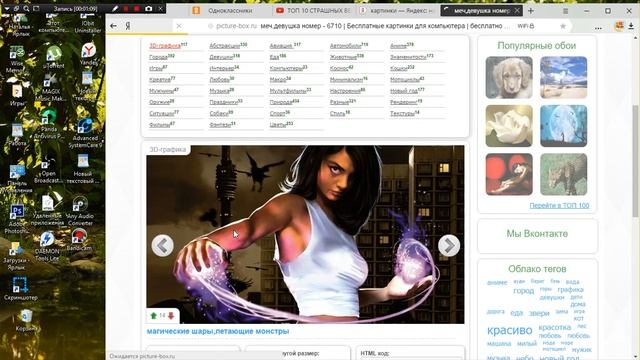Screen dimensions: 640x360
Task: Open IObit Uninstaller desktop icon
Action: [88, 23]
